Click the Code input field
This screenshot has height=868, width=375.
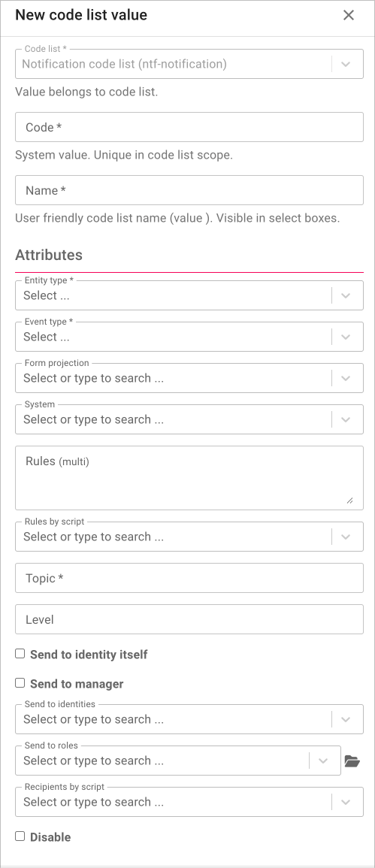(x=189, y=127)
